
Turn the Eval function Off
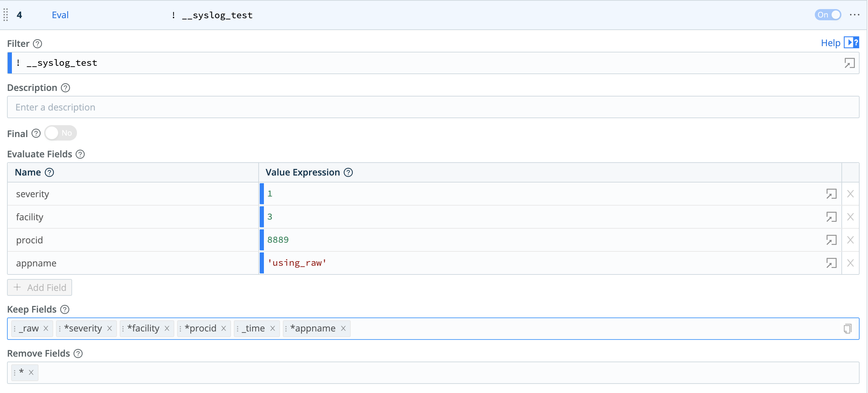pos(827,15)
